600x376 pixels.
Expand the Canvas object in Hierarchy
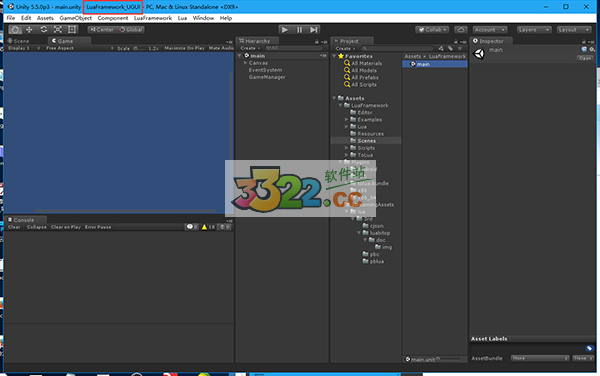[x=245, y=63]
